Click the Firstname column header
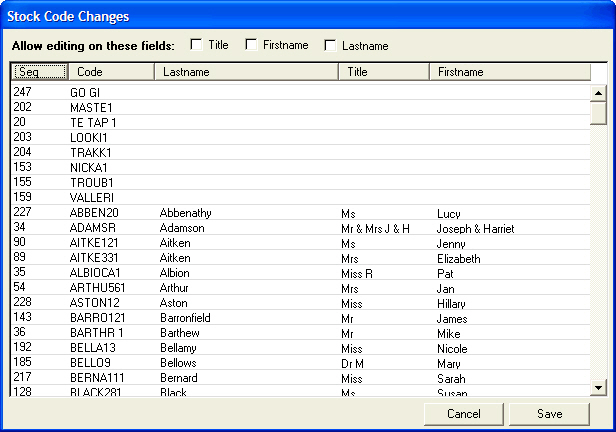This screenshot has width=616, height=432. click(x=510, y=72)
